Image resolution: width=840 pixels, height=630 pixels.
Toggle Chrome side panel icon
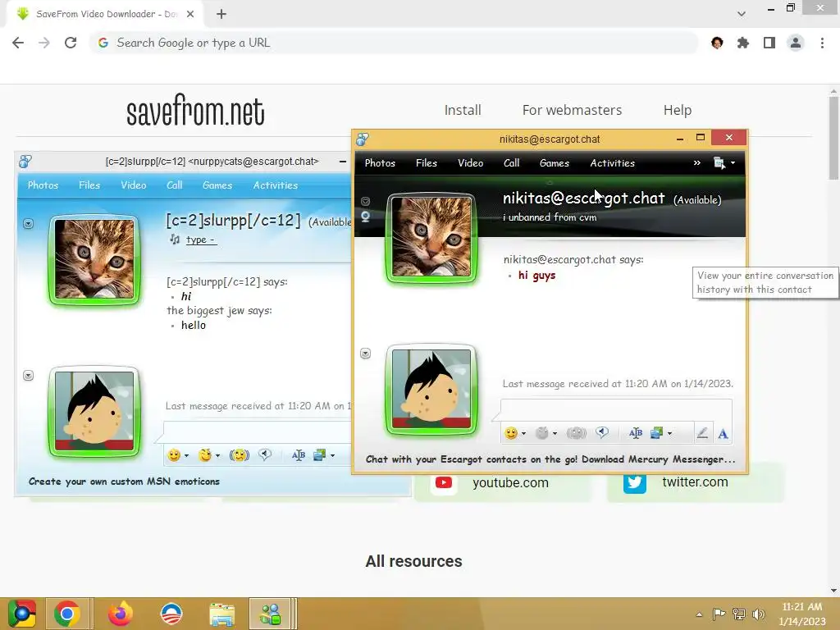(769, 43)
